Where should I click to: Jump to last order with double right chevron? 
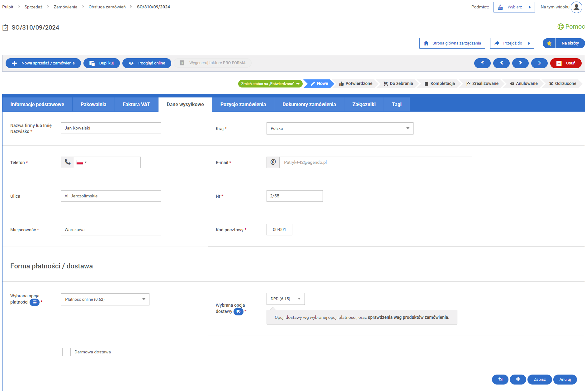click(539, 63)
